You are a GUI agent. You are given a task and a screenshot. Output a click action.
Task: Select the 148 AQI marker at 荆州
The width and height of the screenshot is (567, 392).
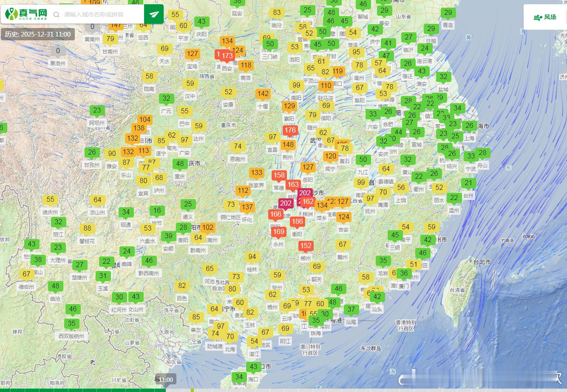click(288, 145)
